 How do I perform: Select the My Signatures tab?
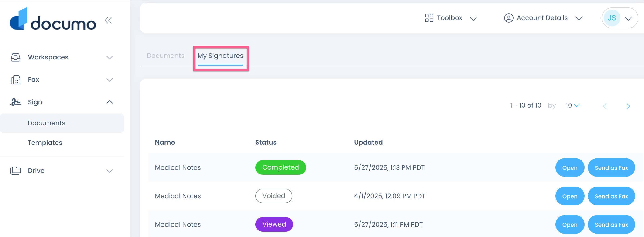point(220,56)
